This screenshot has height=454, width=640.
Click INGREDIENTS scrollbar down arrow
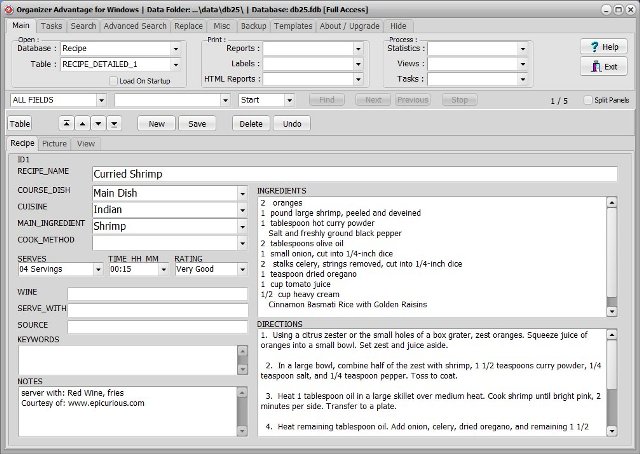611,312
